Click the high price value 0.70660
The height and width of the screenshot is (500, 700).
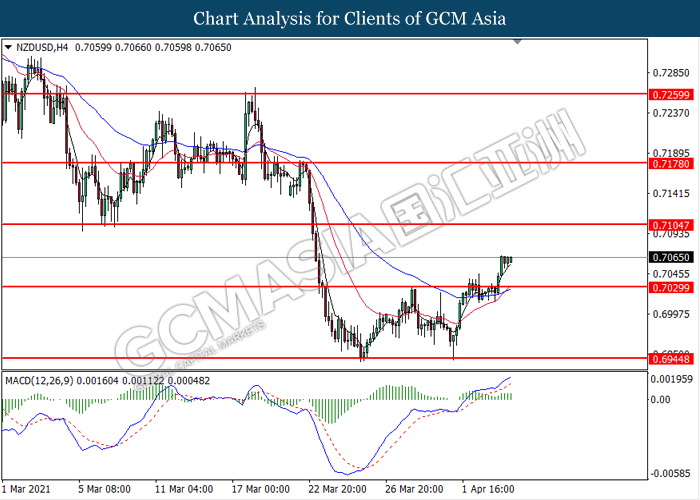[133, 47]
